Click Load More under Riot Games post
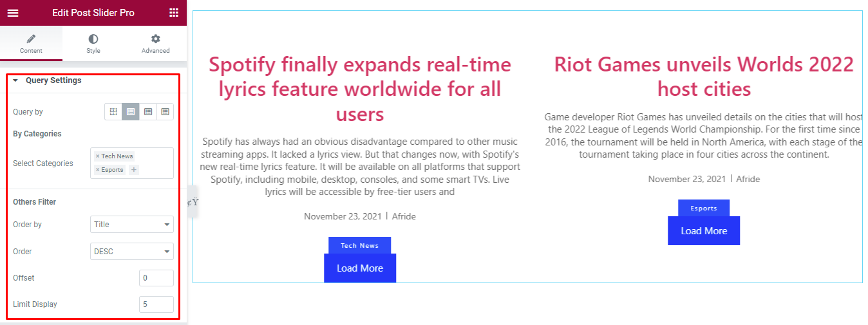 704,231
